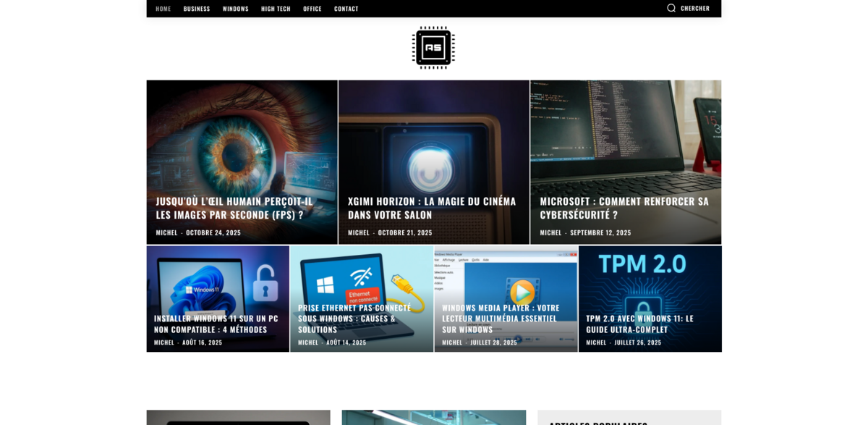Open TPM 2.0 guide article title
Screen dimensions: 868x425
pos(639,324)
